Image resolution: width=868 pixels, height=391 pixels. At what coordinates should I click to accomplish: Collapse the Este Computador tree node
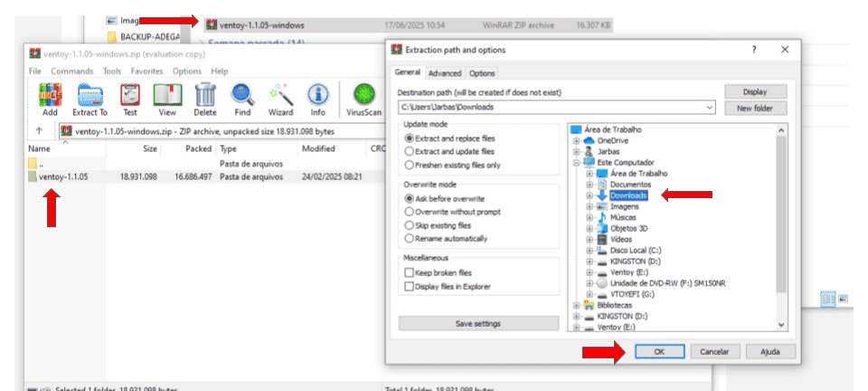tap(576, 162)
